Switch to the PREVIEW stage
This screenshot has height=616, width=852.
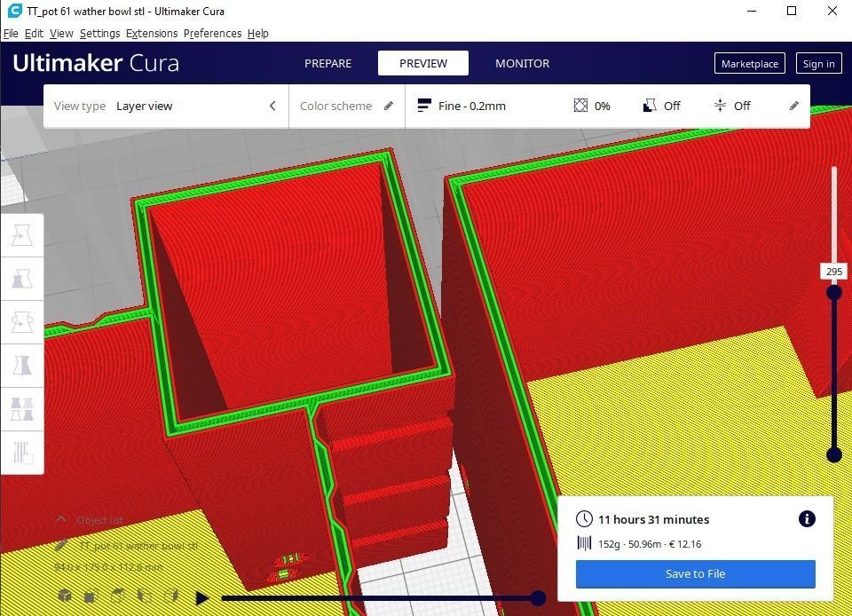(x=423, y=63)
